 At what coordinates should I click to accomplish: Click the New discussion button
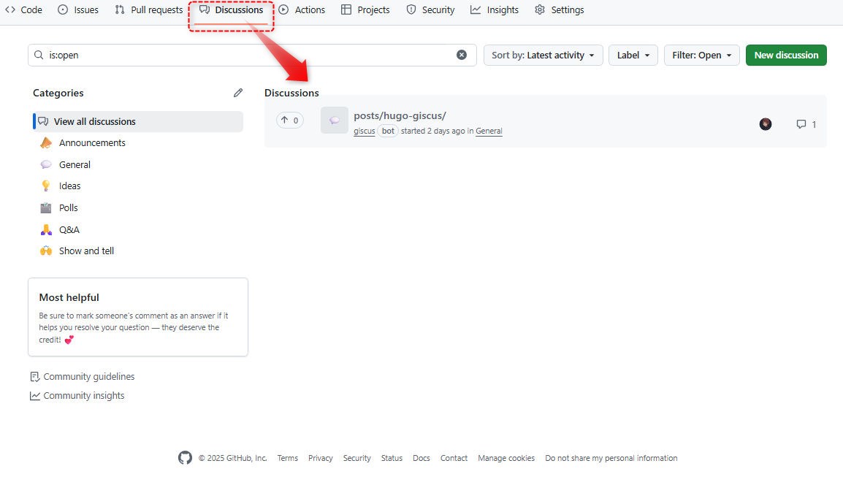[786, 56]
